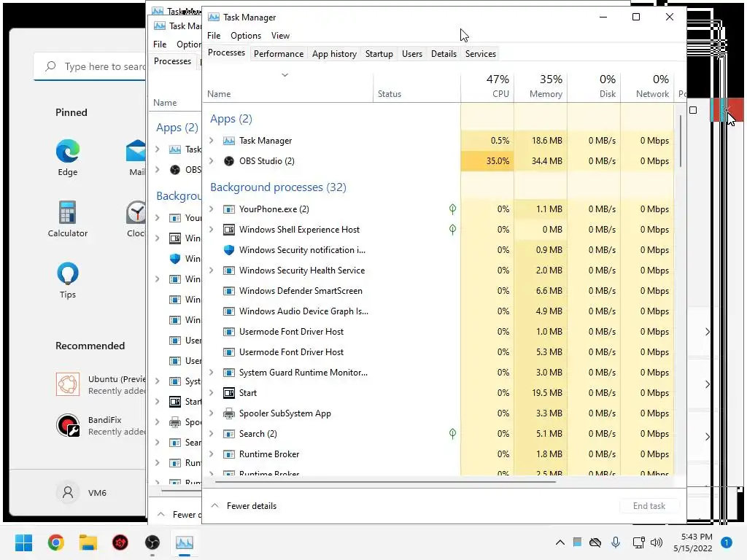Click the Task Manager process icon in Apps

tap(229, 141)
